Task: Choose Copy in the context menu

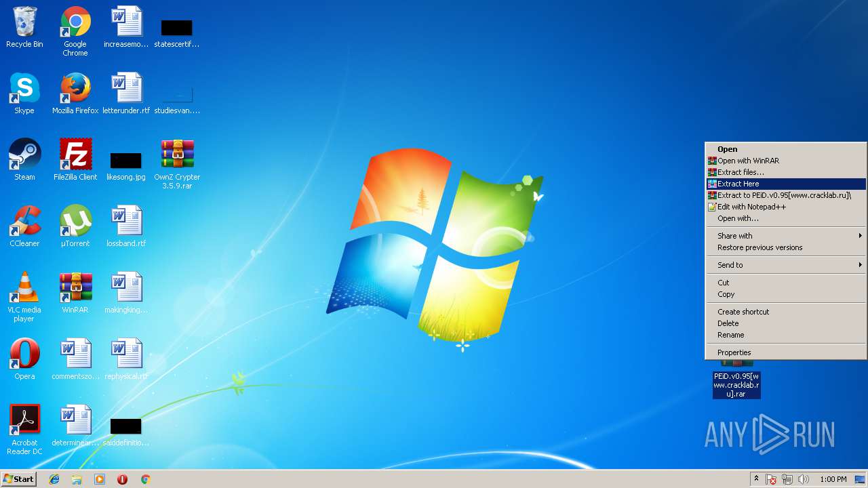Action: tap(786, 294)
